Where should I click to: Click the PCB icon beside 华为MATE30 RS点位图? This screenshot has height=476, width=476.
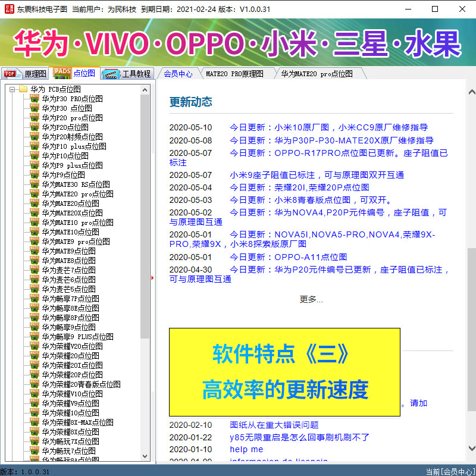point(35,184)
